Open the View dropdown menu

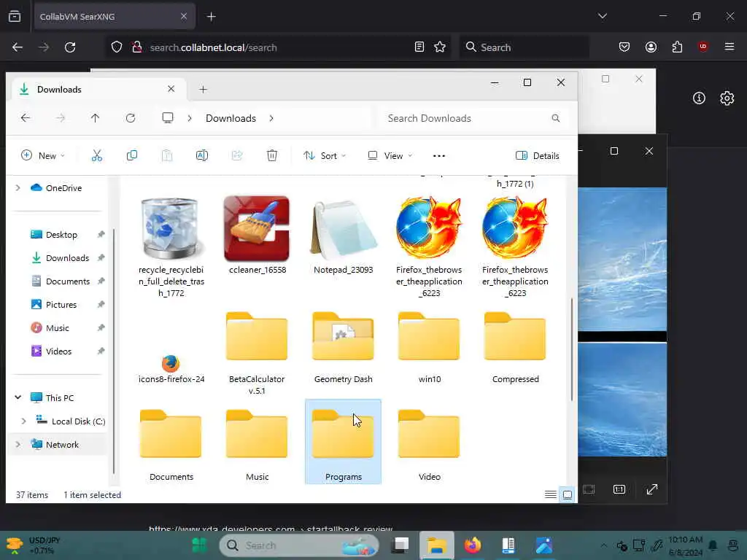click(x=390, y=156)
